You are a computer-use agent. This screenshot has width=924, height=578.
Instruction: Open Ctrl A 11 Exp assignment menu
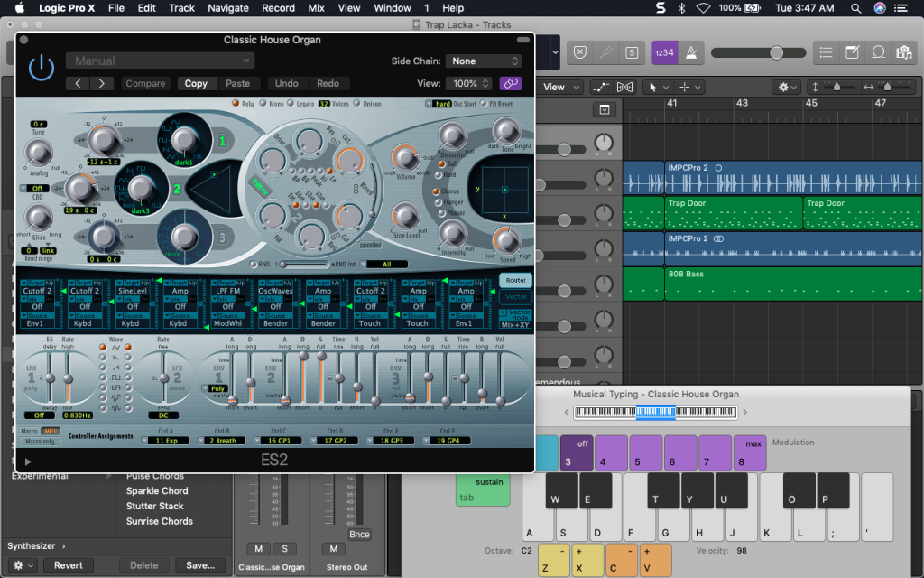tap(166, 441)
